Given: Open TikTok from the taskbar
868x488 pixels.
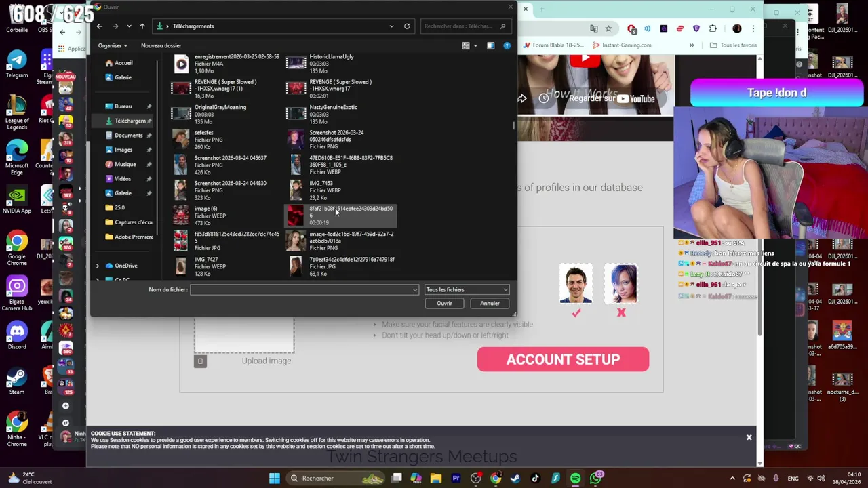Looking at the screenshot, I should [536, 478].
